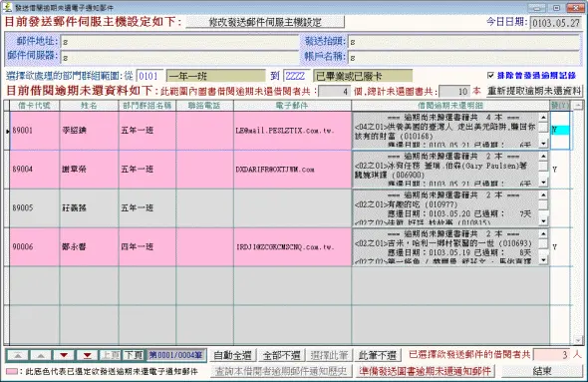This screenshot has height=382, width=588.
Task: Click 今日日期 field 0103.05.27
Action: point(556,23)
